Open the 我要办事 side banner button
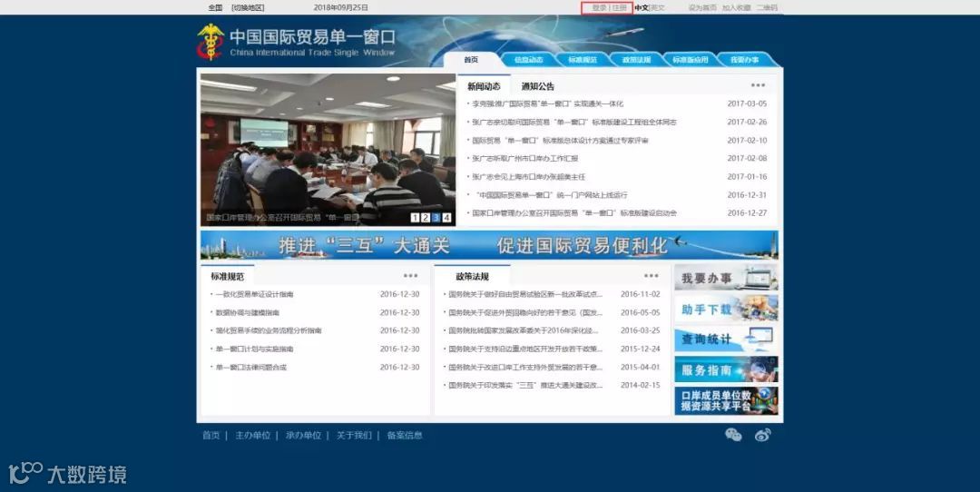Screen dimensions: 980x492 click(726, 278)
